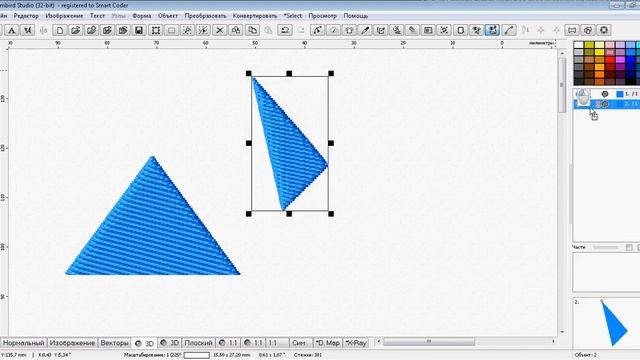Open settings via the gear icon
This screenshot has height=360, width=640.
click(604, 30)
